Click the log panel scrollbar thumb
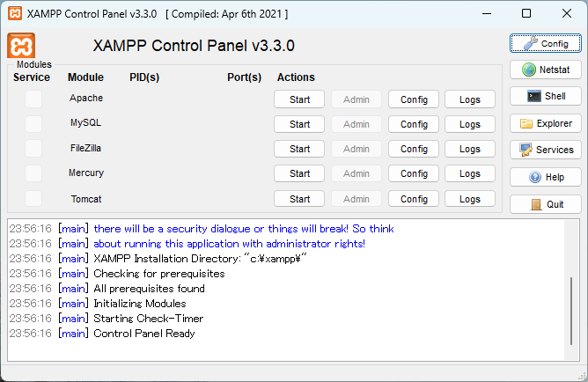This screenshot has width=588, height=382. click(x=571, y=311)
